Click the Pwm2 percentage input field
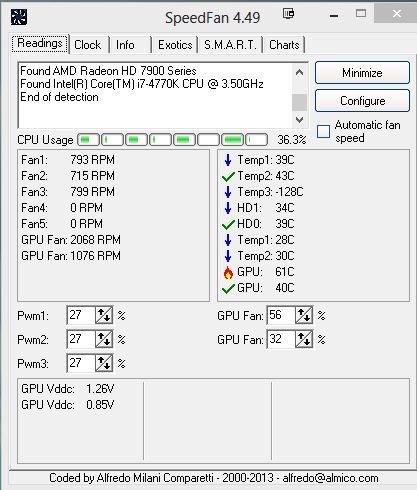 coord(81,339)
